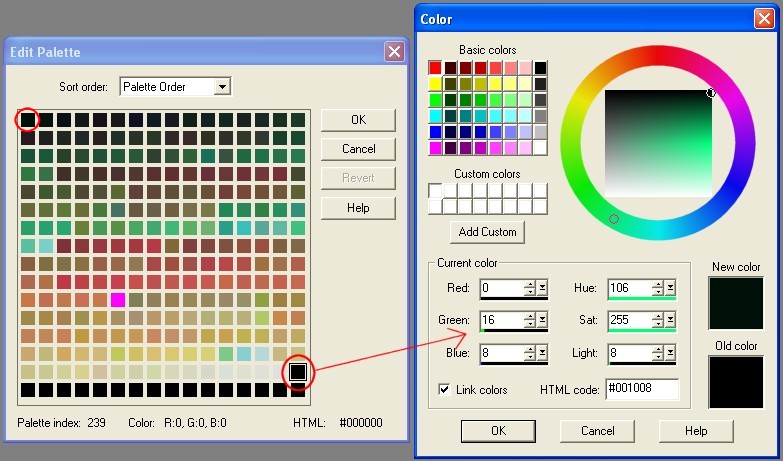Pick the leftmost pure yellow Basic colors swatch

[435, 83]
